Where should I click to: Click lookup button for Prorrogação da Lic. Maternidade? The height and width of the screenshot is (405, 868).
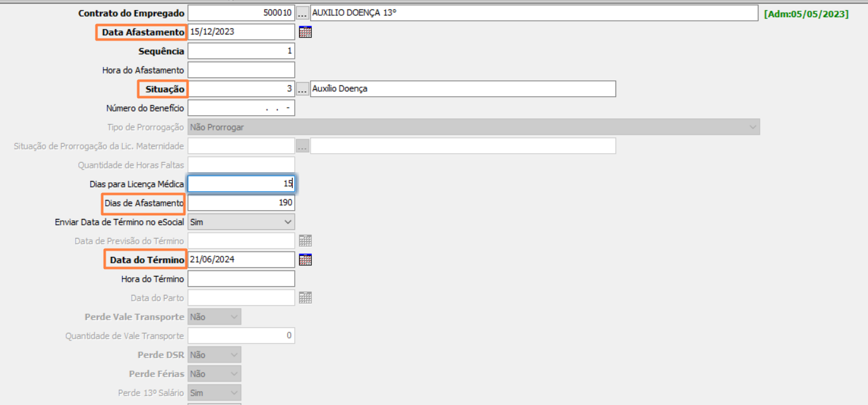302,146
